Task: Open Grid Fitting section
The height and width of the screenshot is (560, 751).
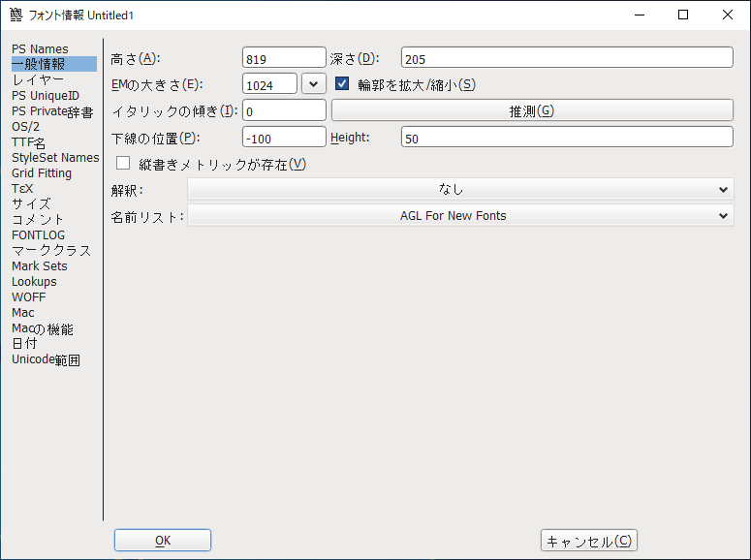Action: (42, 172)
